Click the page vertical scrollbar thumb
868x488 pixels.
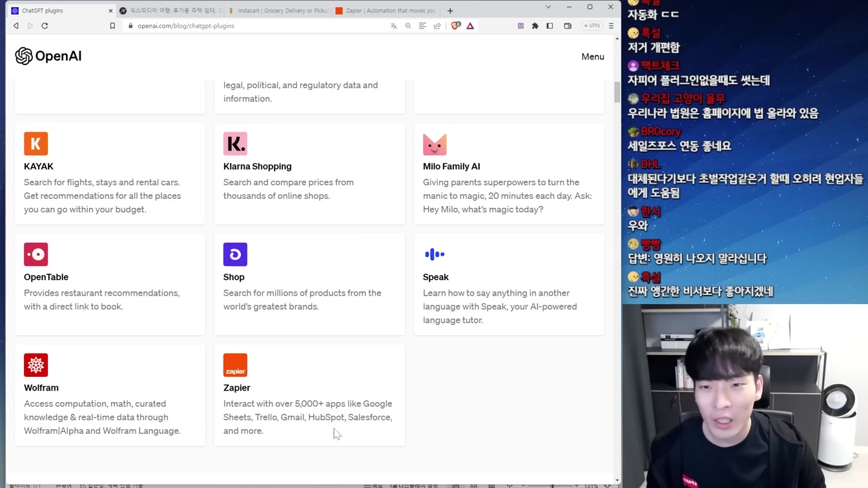tap(617, 92)
